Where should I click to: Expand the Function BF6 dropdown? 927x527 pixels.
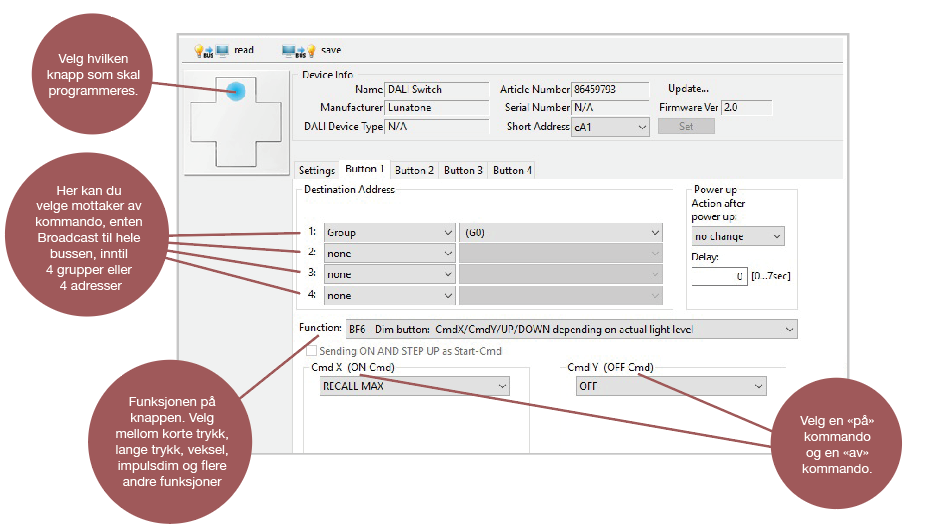pos(570,329)
